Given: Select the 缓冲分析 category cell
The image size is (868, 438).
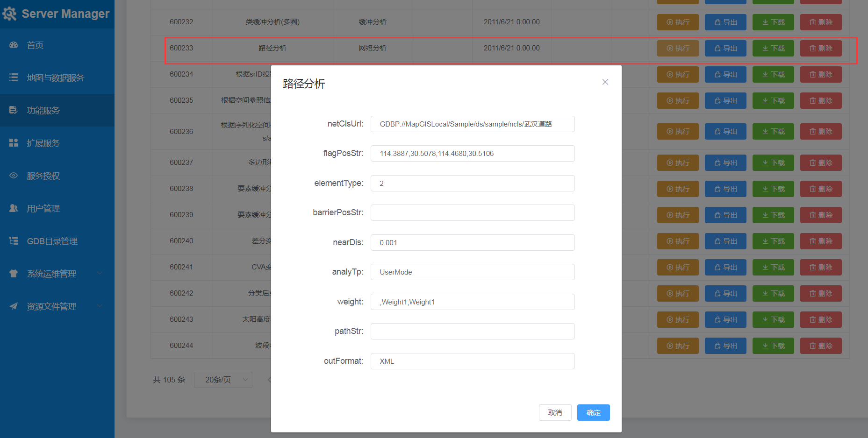Looking at the screenshot, I should click(373, 22).
